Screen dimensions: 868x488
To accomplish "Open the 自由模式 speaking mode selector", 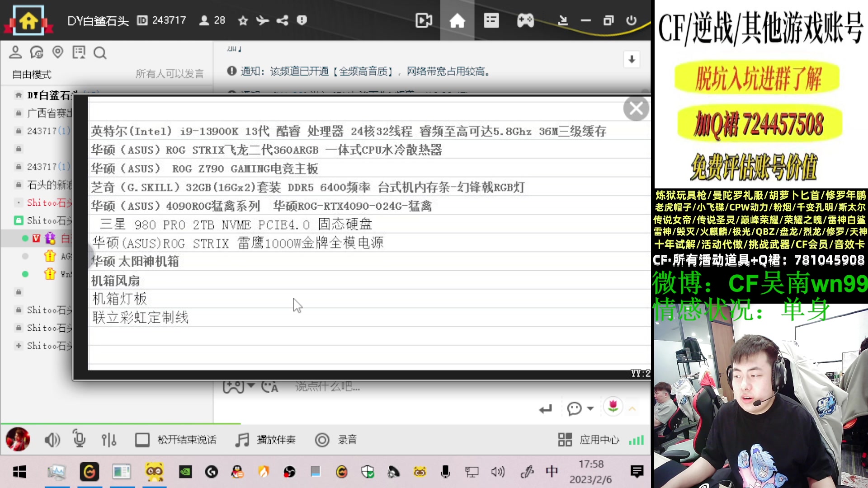I will (32, 74).
